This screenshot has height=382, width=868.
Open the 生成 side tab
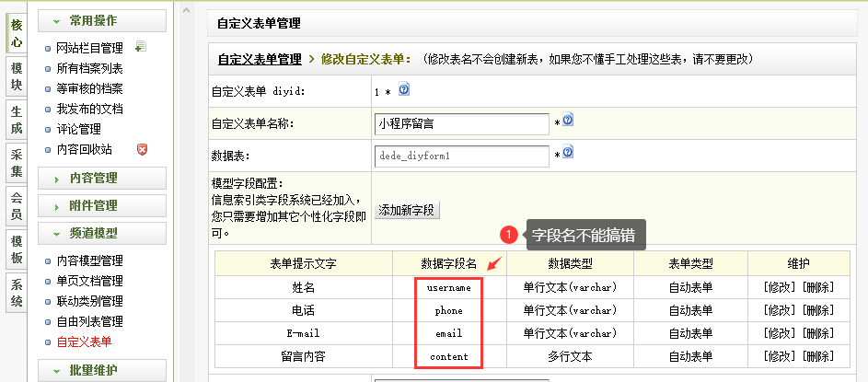point(16,121)
